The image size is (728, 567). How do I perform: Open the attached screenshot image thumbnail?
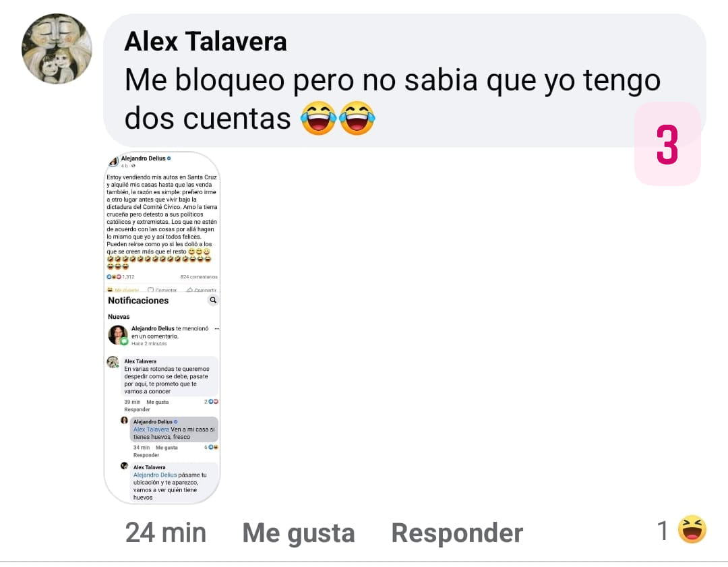point(162,328)
